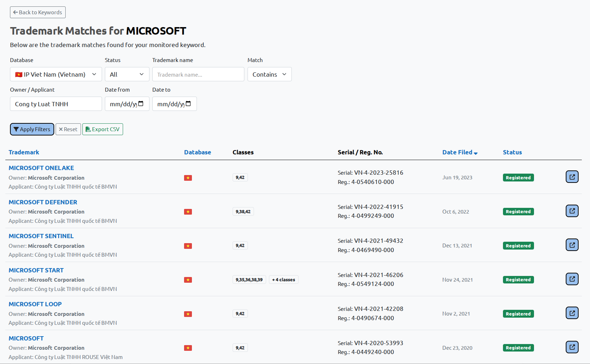Click Registered badge in MICROSOFT DEFENDER row
This screenshot has width=590, height=364.
tap(518, 211)
